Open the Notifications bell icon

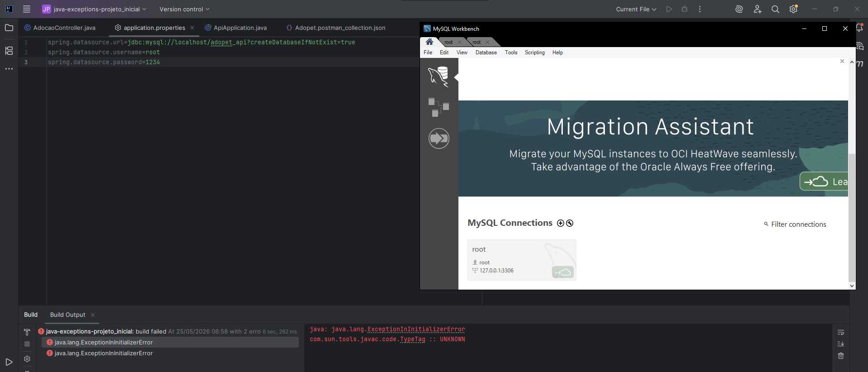click(x=859, y=28)
